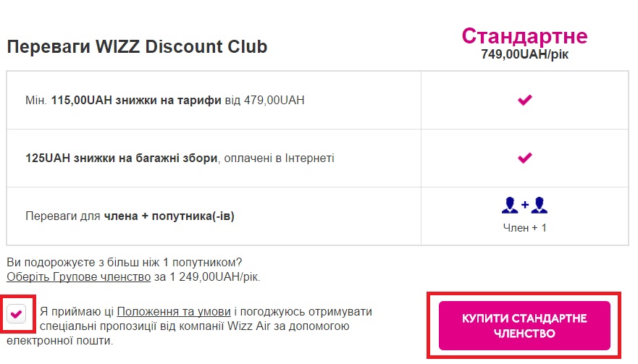Click the 'Переваги WIZZ Discount Club' heading

tap(137, 47)
